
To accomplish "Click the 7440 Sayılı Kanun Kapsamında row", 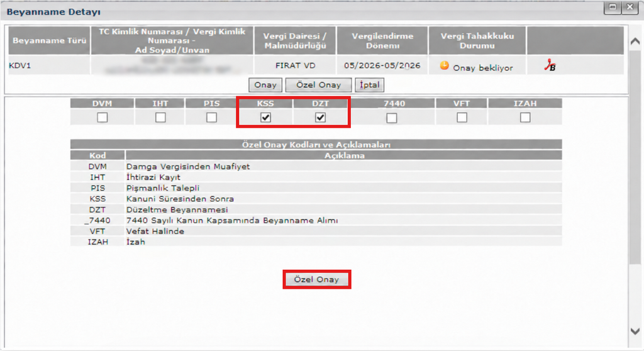I will [316, 220].
